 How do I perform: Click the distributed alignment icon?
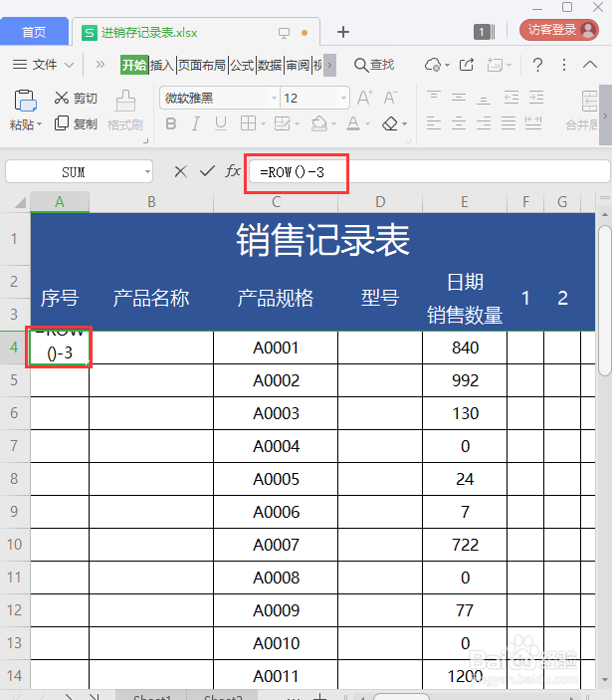[533, 122]
